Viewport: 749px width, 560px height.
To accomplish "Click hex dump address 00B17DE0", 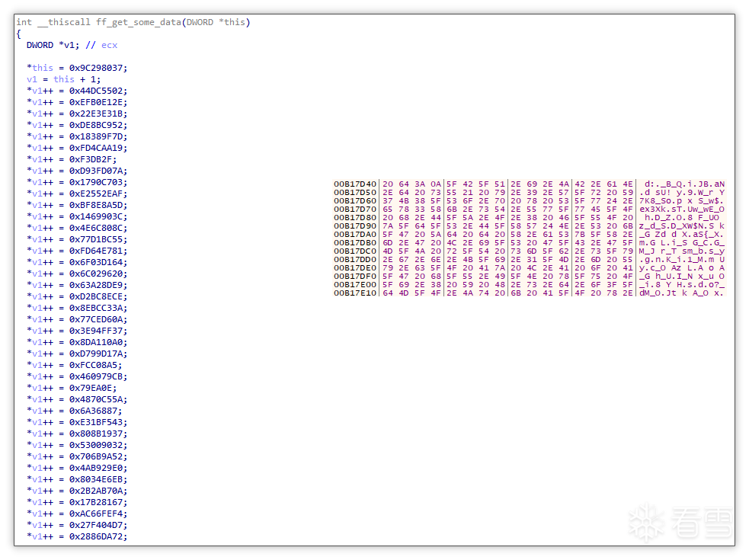I will (x=355, y=268).
